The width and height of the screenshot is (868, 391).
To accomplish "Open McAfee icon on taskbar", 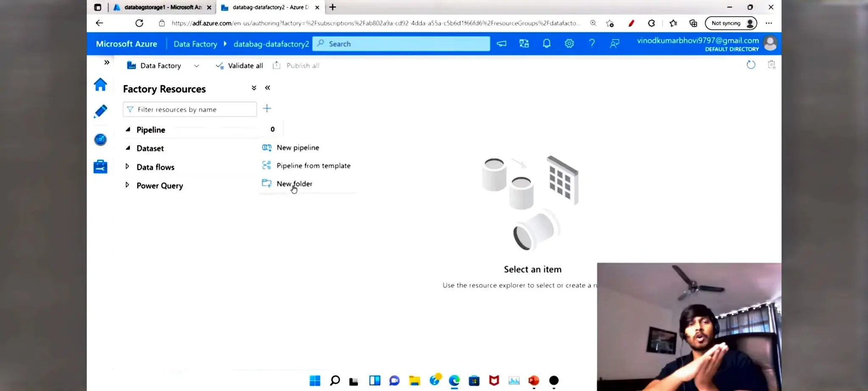I will (494, 380).
